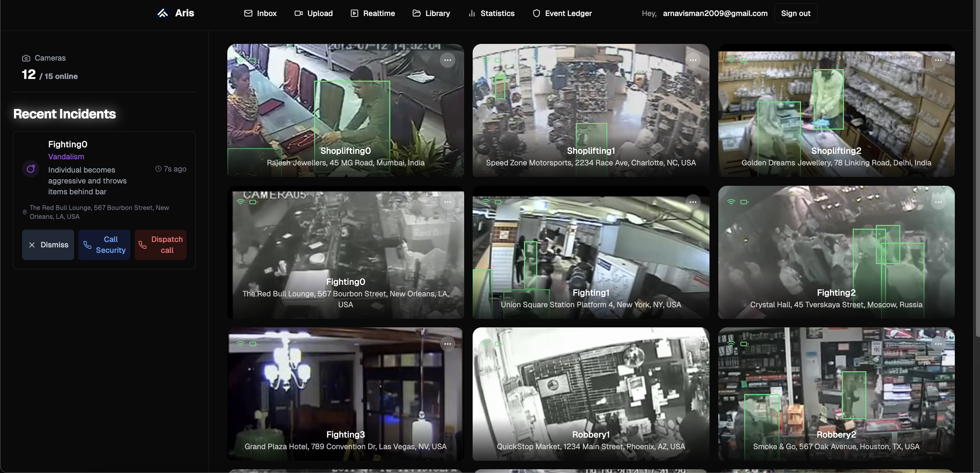Click the location pin icon in incident card
The width and height of the screenshot is (980, 473).
(x=25, y=212)
